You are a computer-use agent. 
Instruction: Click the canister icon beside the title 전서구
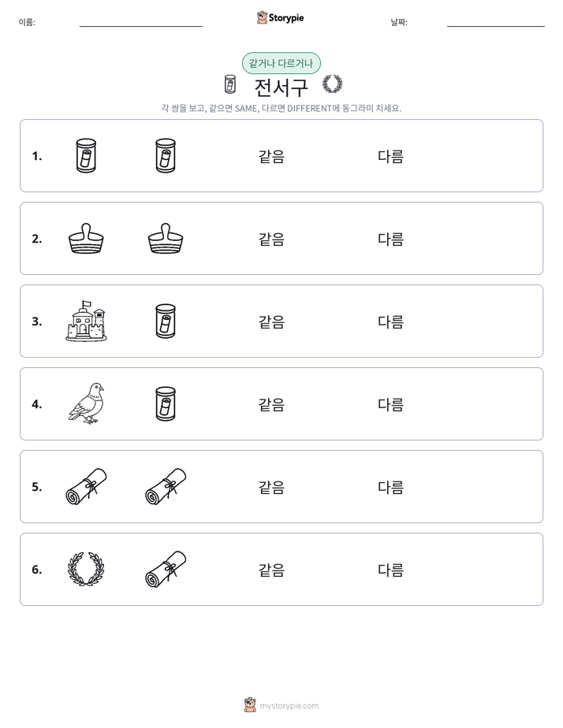point(230,84)
